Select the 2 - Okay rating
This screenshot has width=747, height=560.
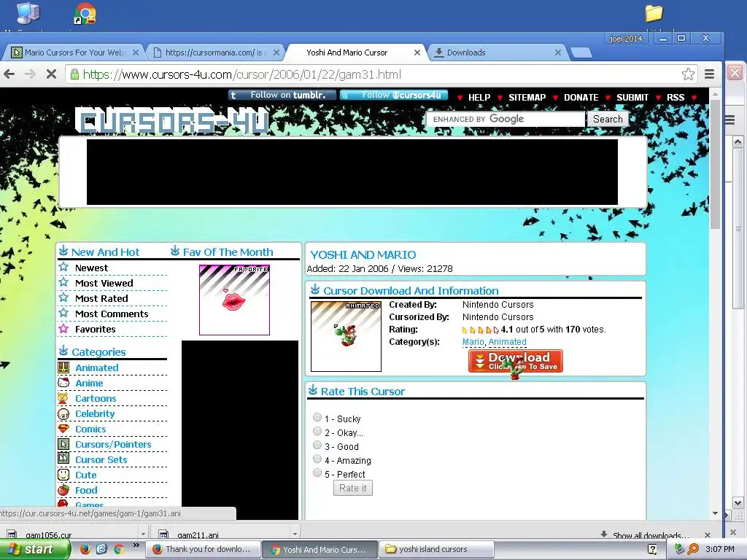(317, 431)
